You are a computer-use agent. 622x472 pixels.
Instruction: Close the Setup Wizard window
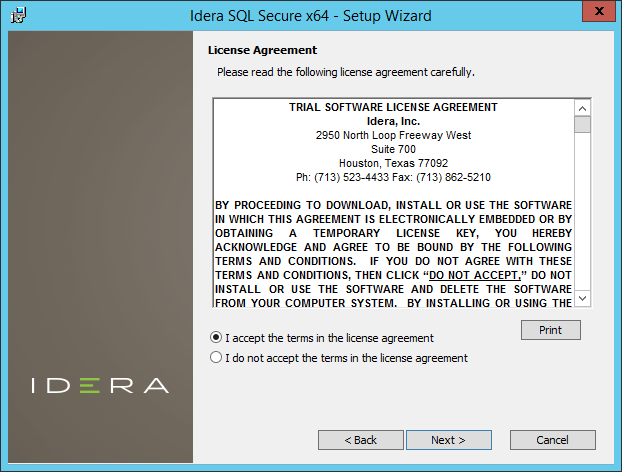tap(599, 11)
